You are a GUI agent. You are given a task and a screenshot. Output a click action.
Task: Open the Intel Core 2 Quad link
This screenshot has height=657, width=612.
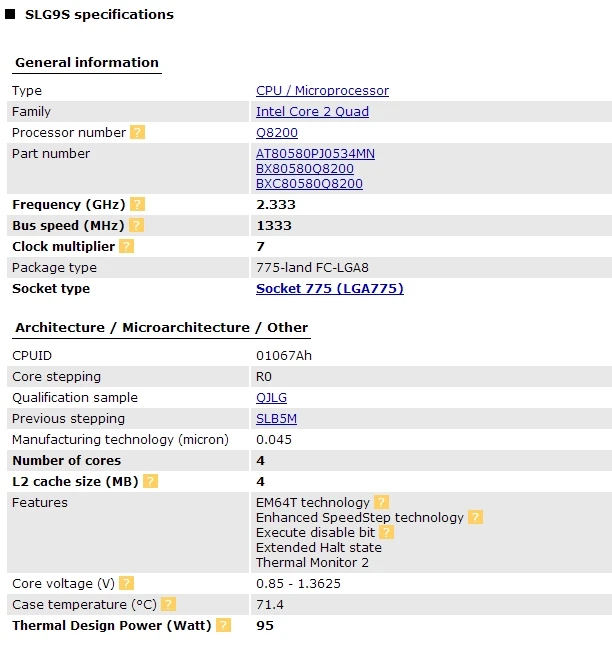pyautogui.click(x=312, y=111)
